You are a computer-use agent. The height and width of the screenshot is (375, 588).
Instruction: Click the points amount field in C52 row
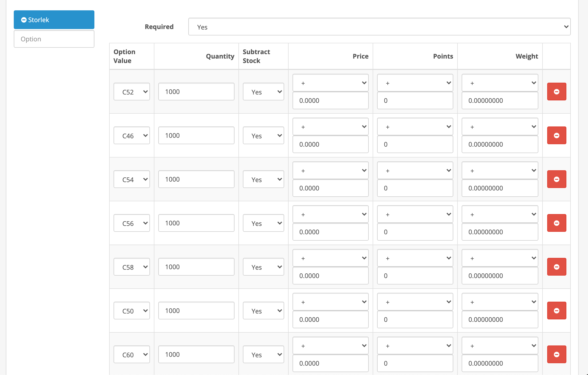[415, 100]
